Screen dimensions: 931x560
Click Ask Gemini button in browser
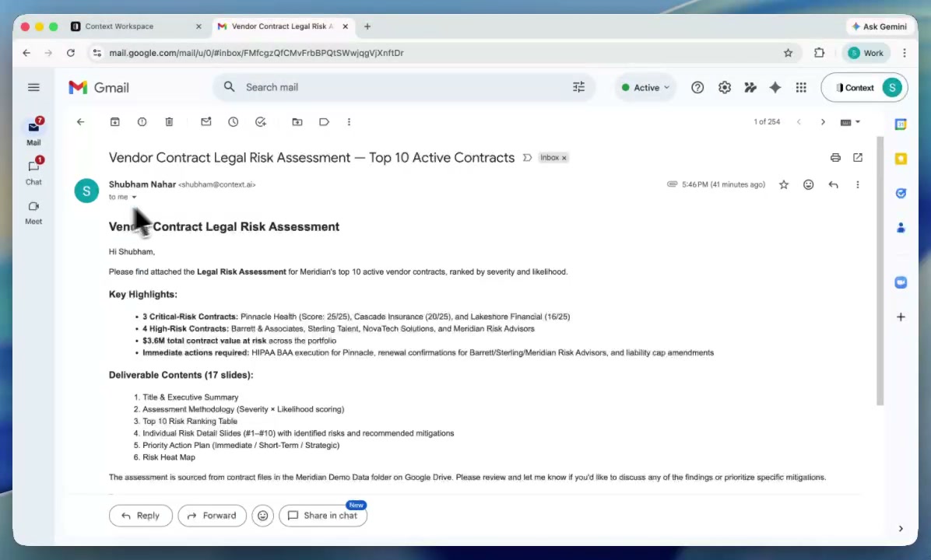[x=880, y=26]
